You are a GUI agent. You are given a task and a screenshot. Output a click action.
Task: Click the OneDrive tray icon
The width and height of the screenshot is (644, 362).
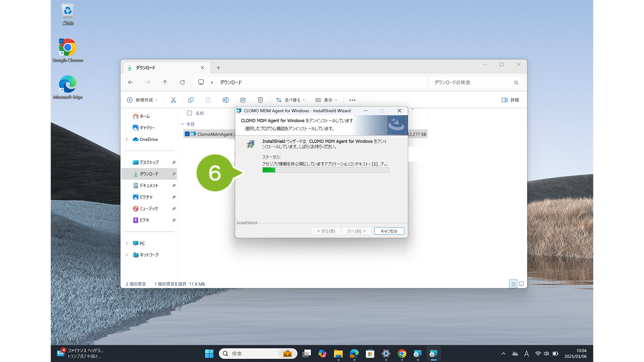pyautogui.click(x=515, y=354)
